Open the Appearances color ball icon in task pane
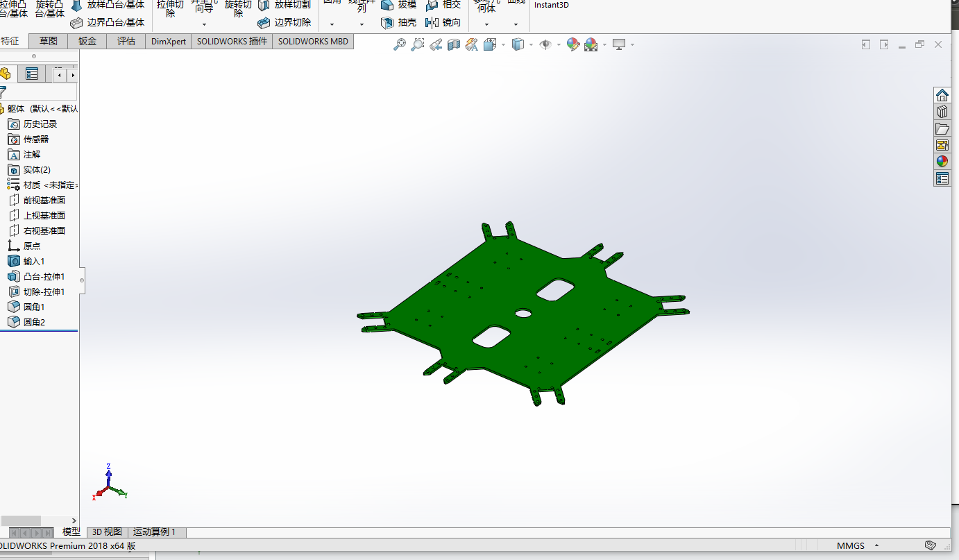The image size is (959, 560). tap(942, 162)
